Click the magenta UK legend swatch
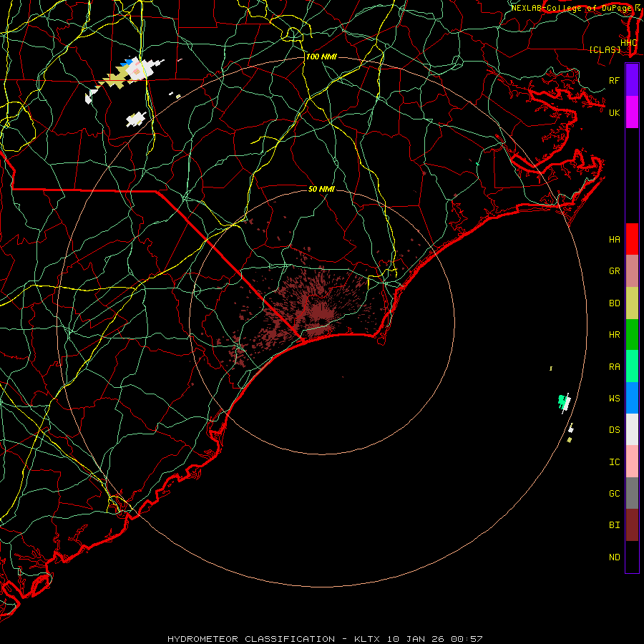The image size is (644, 644). [632, 112]
